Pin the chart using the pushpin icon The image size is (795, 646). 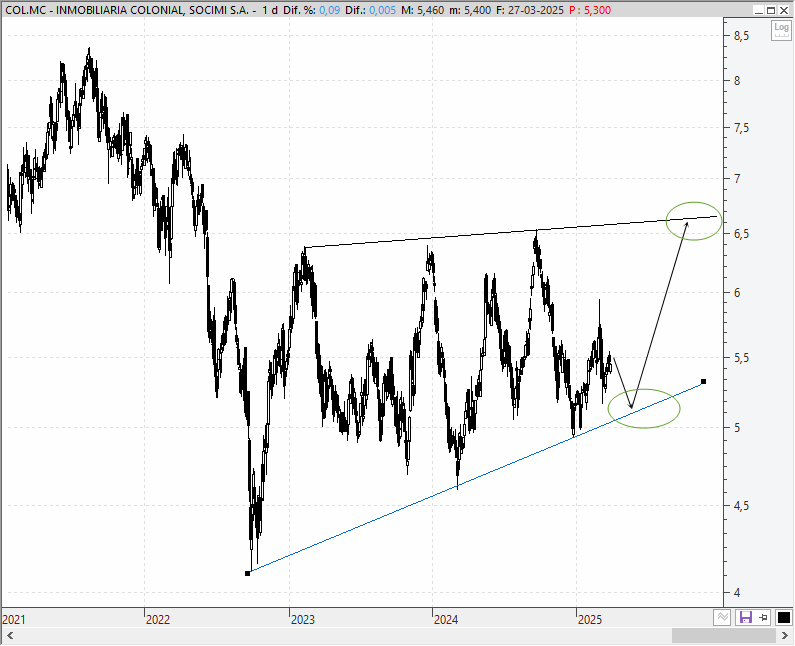click(x=764, y=618)
